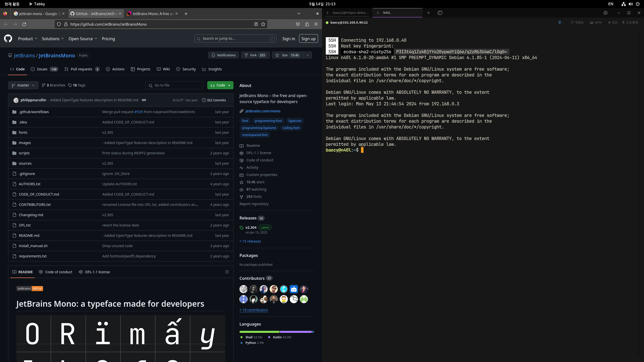The height and width of the screenshot is (362, 644).
Task: Click Tabby split-window layout icon
Action: pos(440,13)
